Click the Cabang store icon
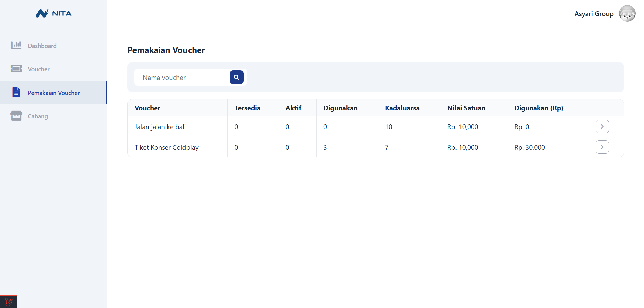644x308 pixels. point(16,116)
